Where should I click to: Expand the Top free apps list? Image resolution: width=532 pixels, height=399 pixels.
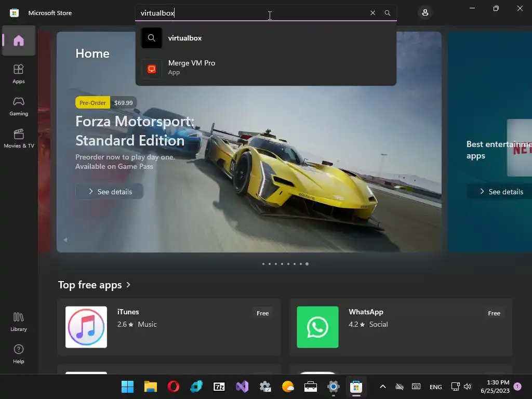[95, 285]
